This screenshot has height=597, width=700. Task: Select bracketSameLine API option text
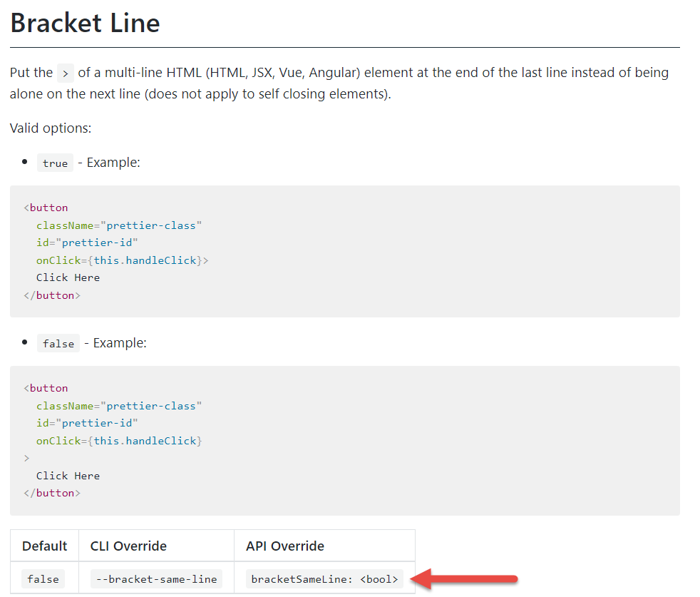click(x=324, y=578)
